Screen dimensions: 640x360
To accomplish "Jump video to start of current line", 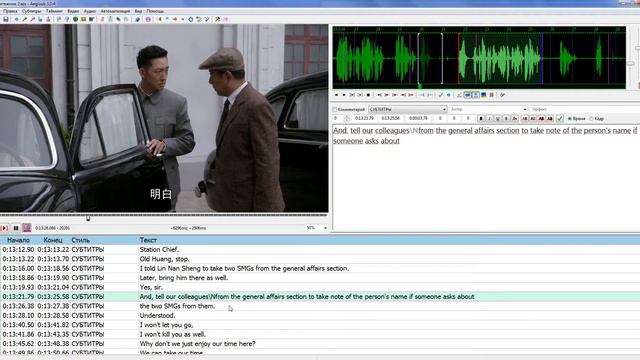I will (40, 19).
